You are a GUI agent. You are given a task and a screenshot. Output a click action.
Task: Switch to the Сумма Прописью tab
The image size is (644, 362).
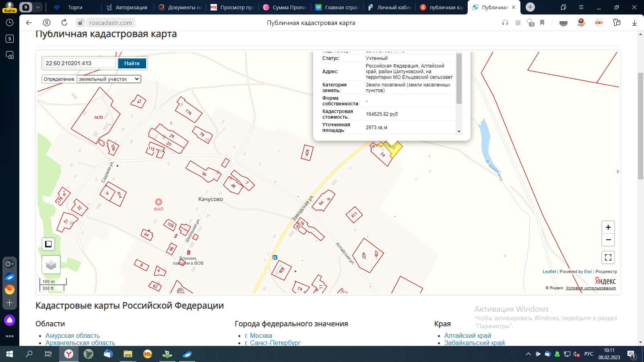pyautogui.click(x=285, y=7)
